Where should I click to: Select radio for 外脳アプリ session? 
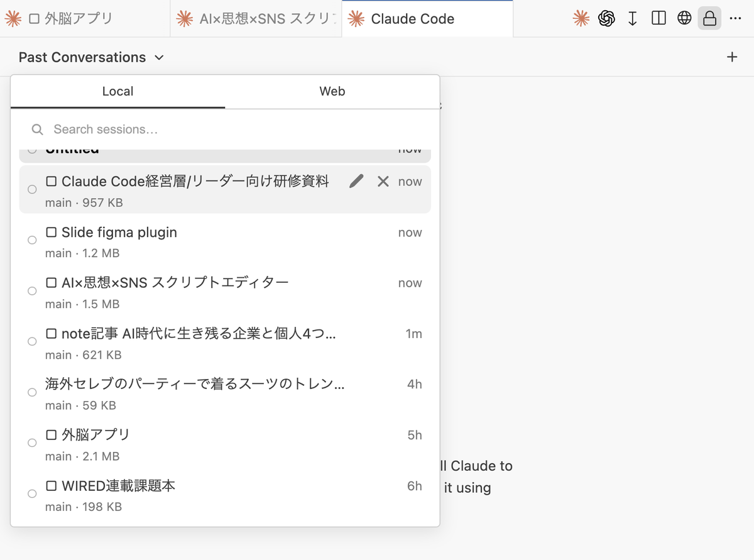[x=32, y=443]
